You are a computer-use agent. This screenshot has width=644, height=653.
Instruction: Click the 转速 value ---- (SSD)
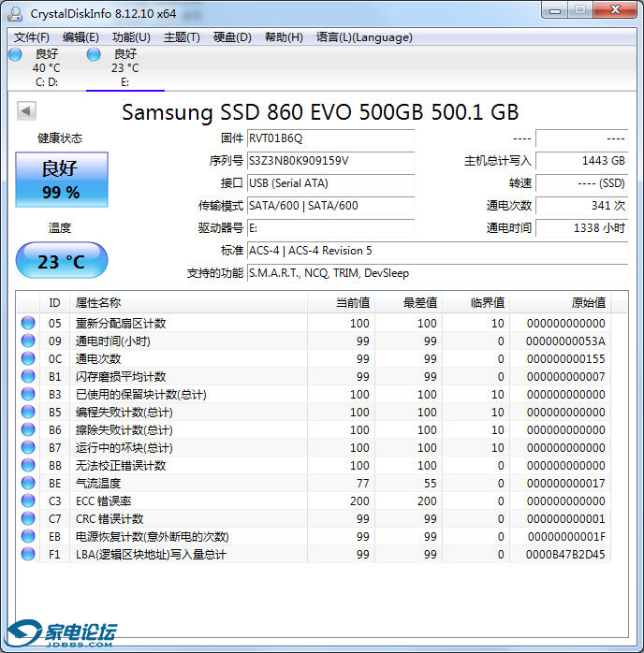tap(582, 183)
